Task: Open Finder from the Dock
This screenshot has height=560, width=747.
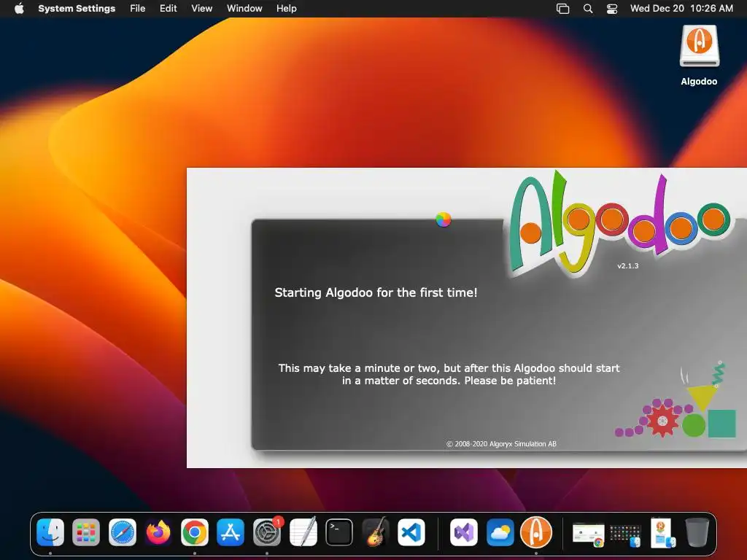Action: click(x=50, y=532)
